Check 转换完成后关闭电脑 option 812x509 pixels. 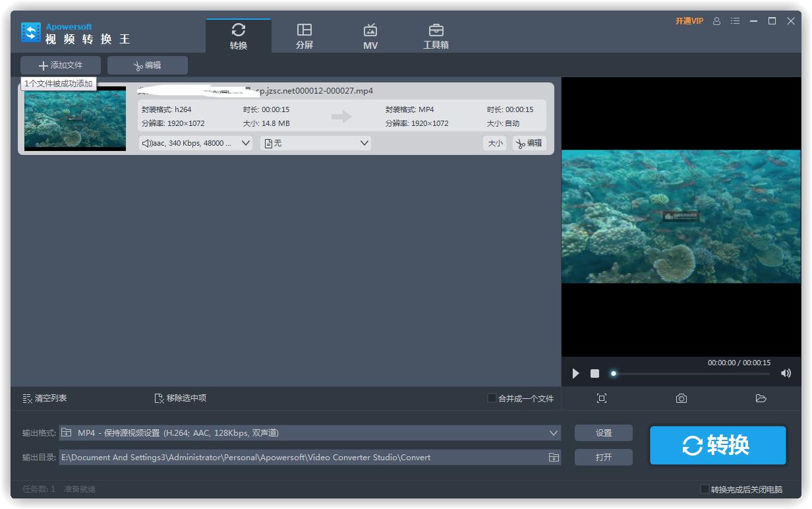tap(705, 489)
